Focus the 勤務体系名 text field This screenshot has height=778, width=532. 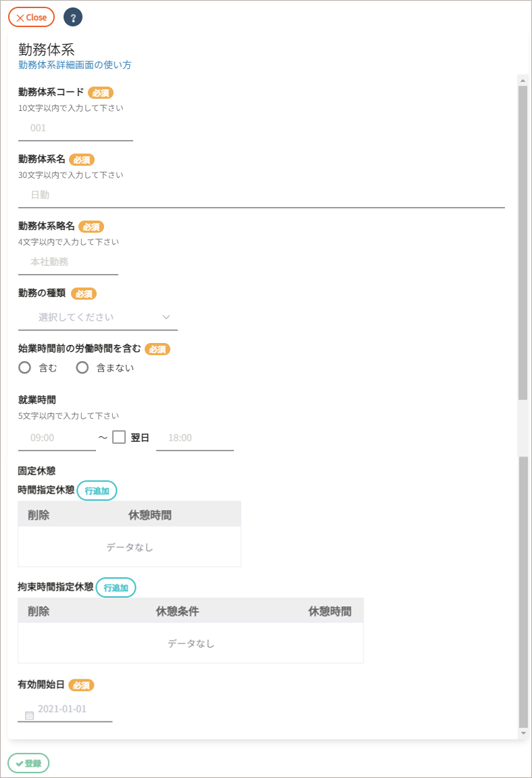[261, 195]
